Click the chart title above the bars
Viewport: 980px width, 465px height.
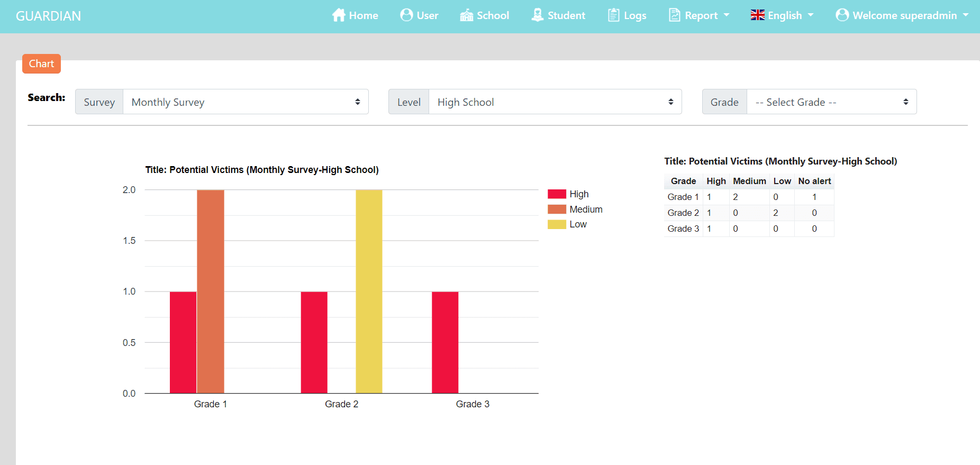[x=262, y=170]
